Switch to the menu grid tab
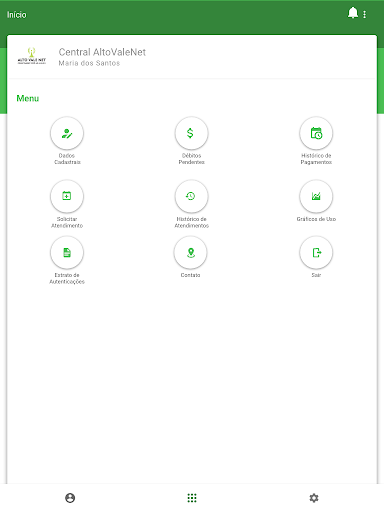 tap(192, 498)
